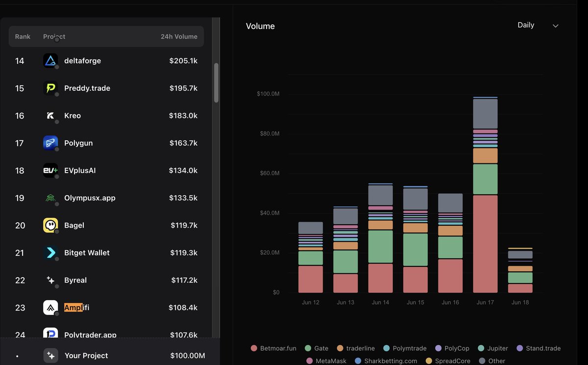
Task: Open the Bagel project name
Action: point(74,226)
